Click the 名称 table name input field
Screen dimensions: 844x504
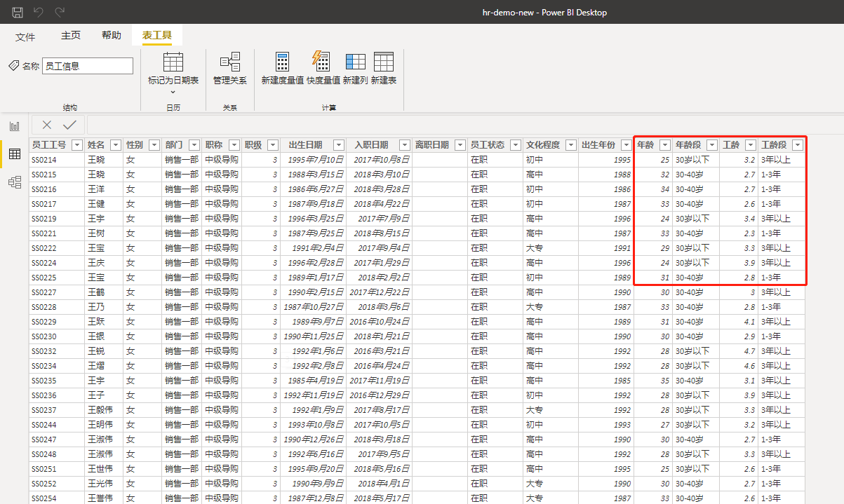point(87,66)
